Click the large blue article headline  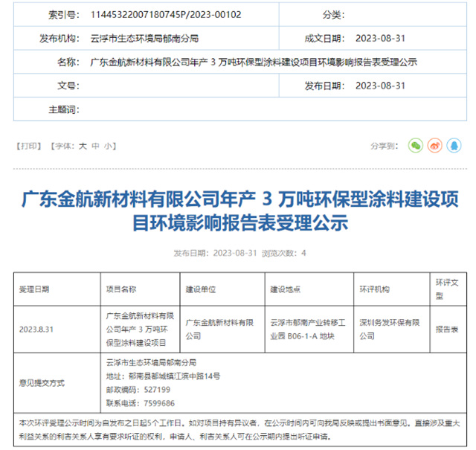click(240, 211)
